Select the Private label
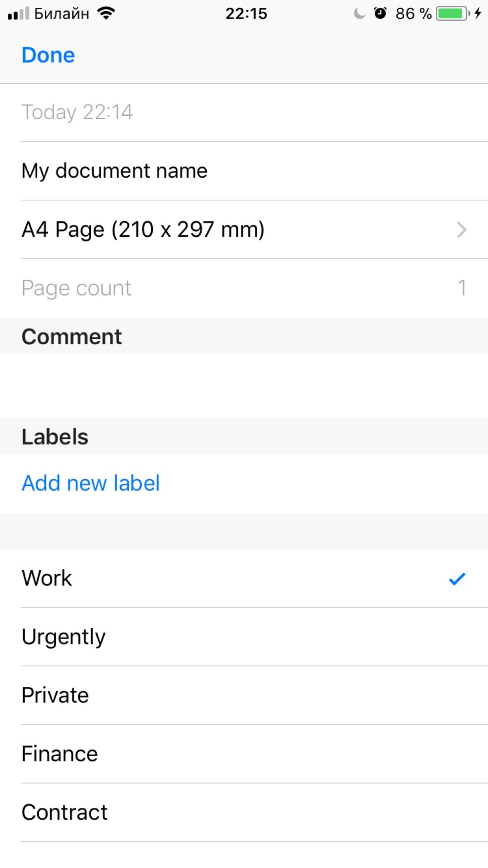 (x=55, y=695)
